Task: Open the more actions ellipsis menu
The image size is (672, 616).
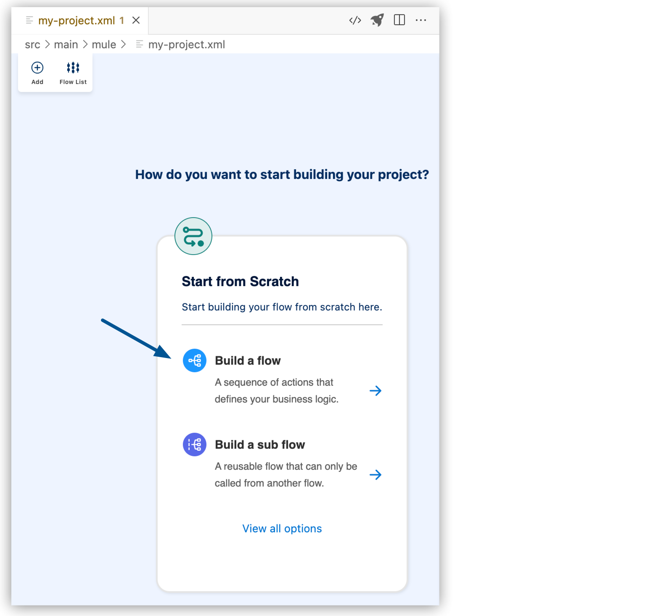Action: [421, 20]
